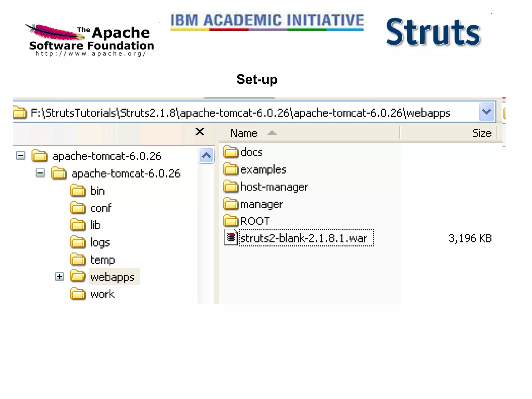Click the docs folder icon
Image resolution: width=532 pixels, height=399 pixels.
point(231,152)
